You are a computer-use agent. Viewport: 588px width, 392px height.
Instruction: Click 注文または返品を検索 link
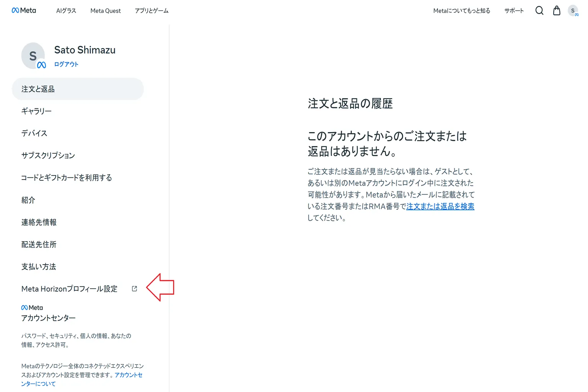coord(440,206)
